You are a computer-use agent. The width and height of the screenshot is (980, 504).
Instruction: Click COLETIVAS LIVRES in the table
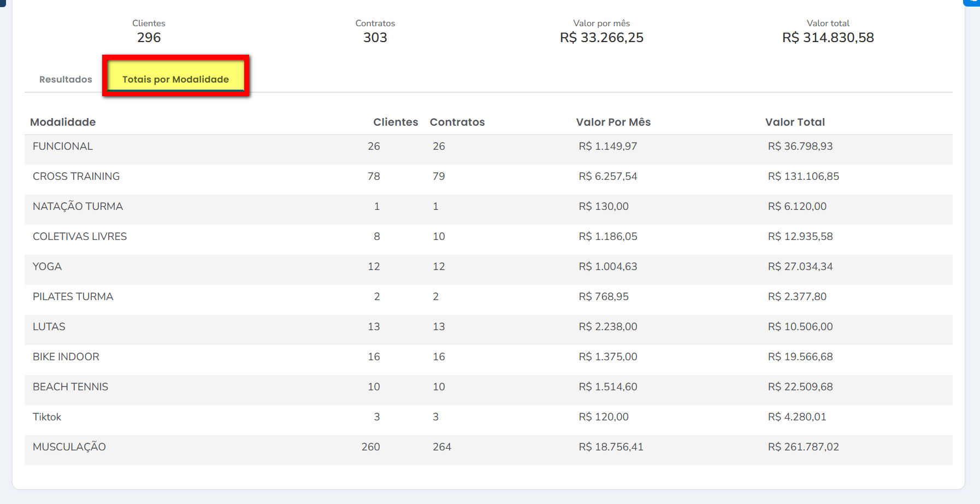tap(80, 237)
